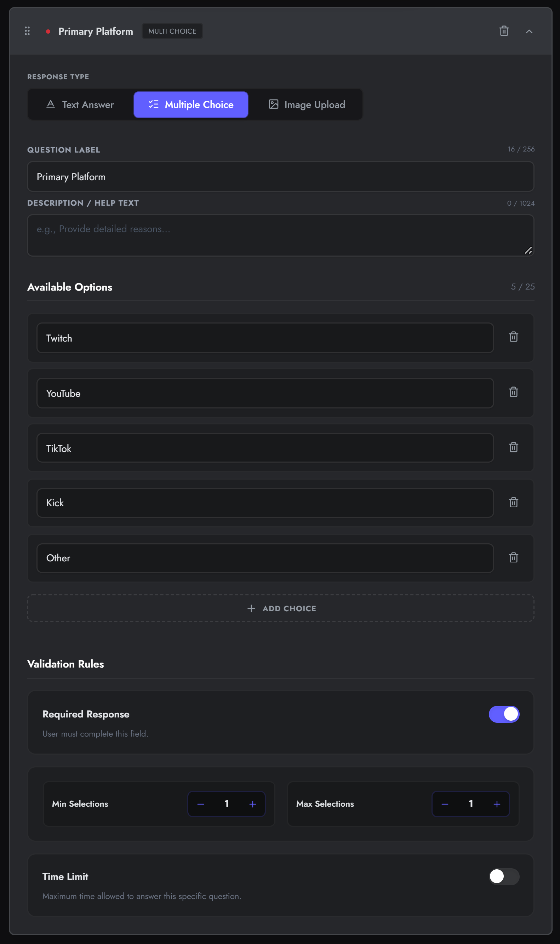Click the Validation Rules heading
This screenshot has height=944, width=560.
65,664
